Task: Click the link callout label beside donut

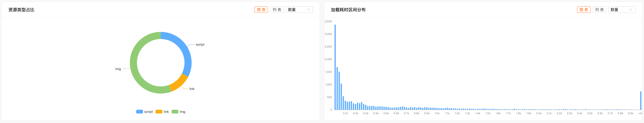Action: [x=192, y=89]
